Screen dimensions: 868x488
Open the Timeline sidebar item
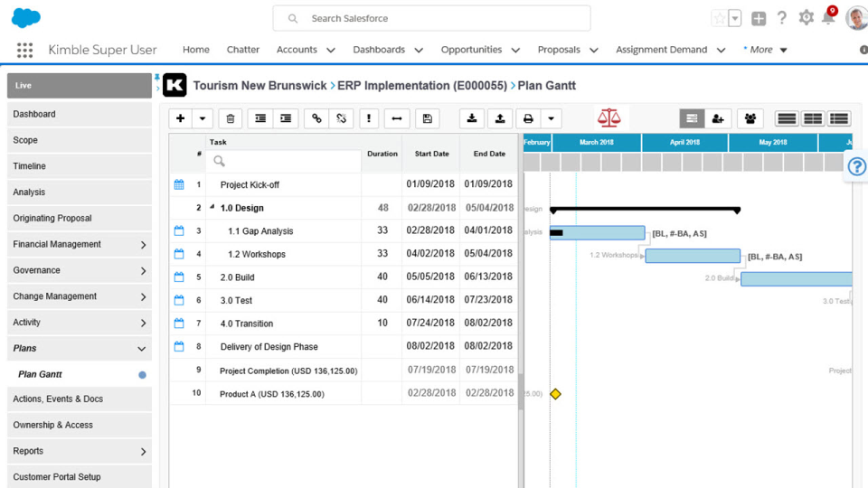point(80,166)
